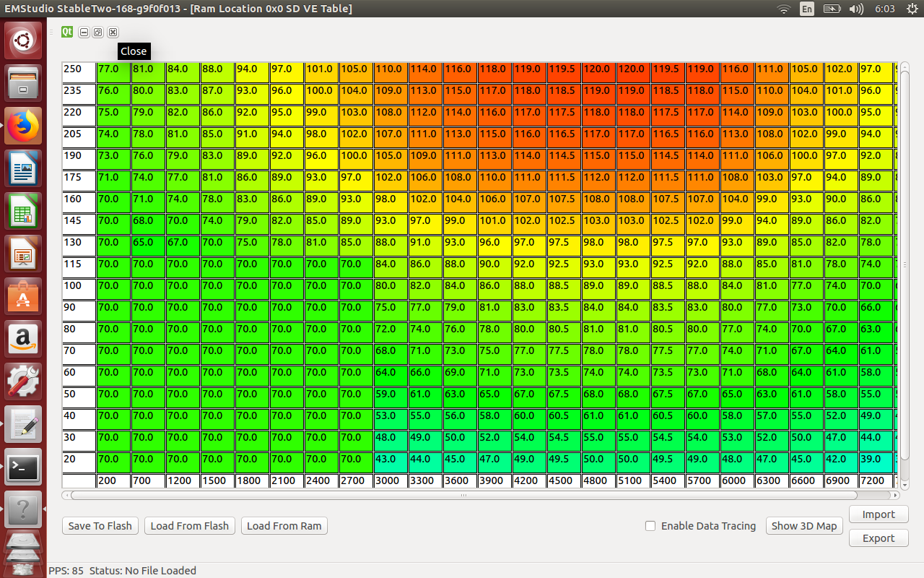Open the system gear menu in the top bar

tap(912, 9)
